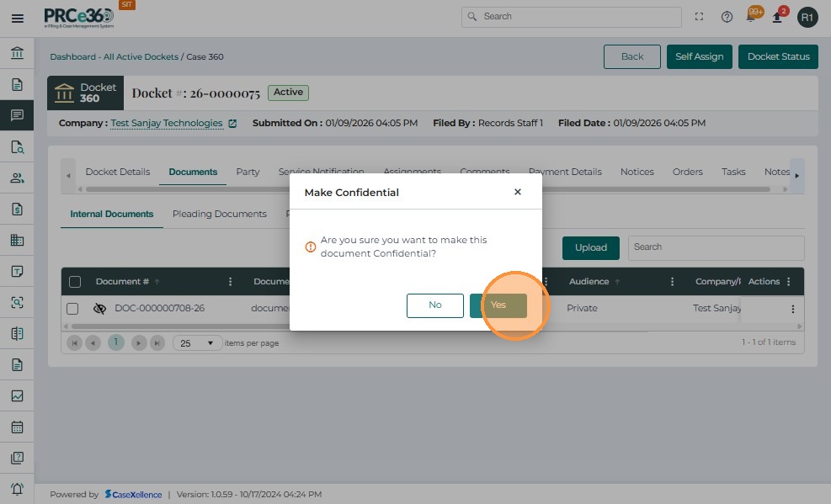Go to last page pager button

pos(157,343)
